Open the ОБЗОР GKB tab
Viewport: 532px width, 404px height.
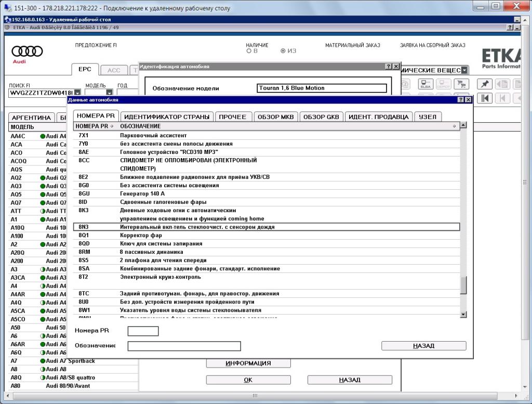pyautogui.click(x=321, y=117)
